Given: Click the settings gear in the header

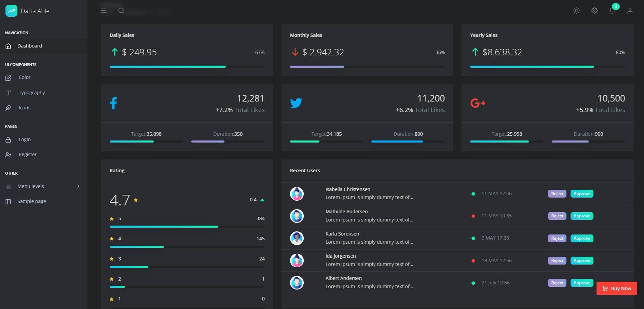Looking at the screenshot, I should (594, 11).
